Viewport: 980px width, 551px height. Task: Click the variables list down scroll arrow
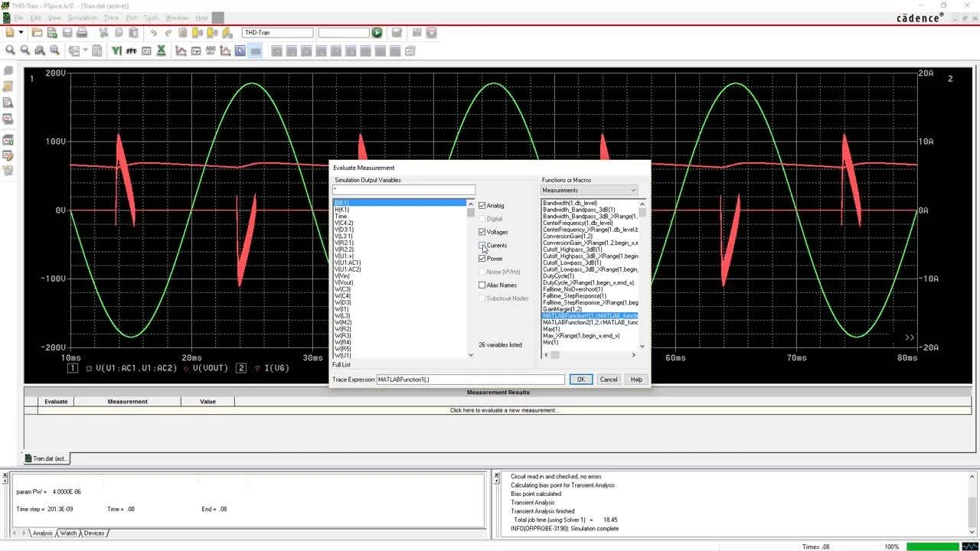[471, 355]
